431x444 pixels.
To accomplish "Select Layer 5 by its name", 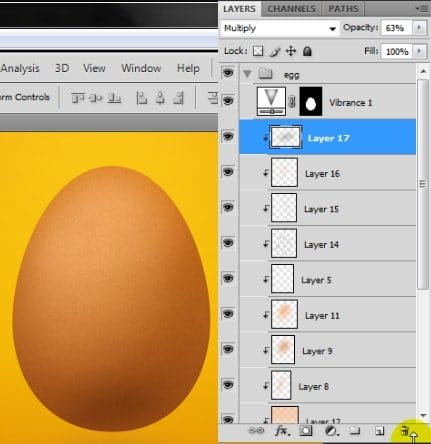I will point(316,280).
